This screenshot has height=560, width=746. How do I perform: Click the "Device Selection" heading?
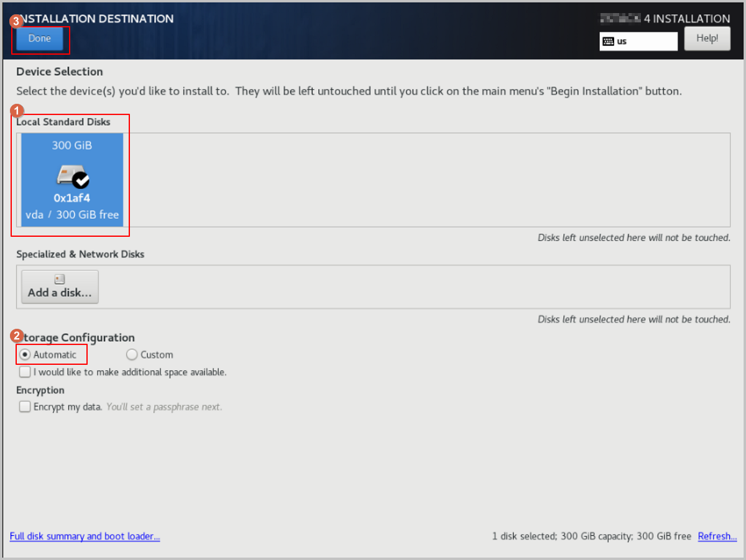point(60,71)
